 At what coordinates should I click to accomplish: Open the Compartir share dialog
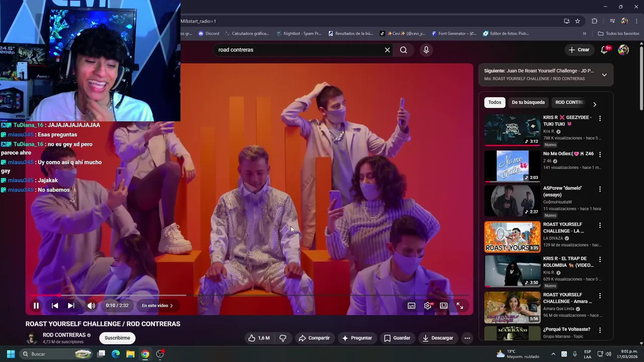click(x=314, y=338)
